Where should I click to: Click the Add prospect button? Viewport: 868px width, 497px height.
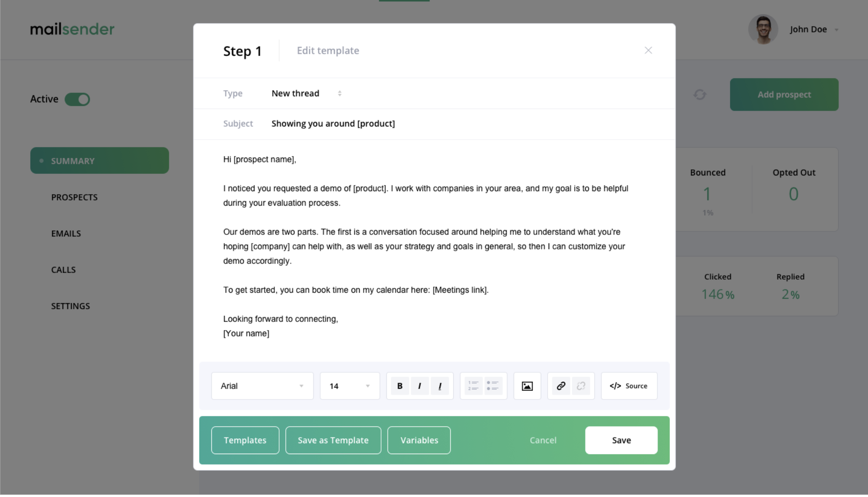point(784,94)
